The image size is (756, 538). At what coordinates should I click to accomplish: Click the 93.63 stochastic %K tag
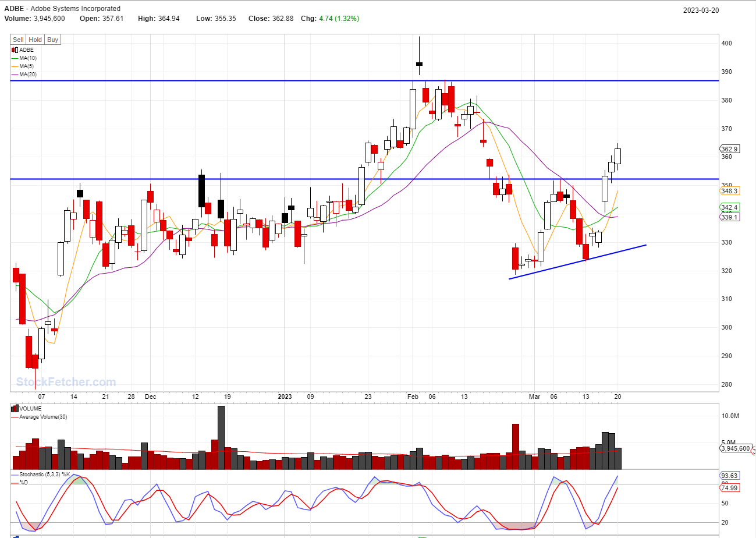coord(730,476)
